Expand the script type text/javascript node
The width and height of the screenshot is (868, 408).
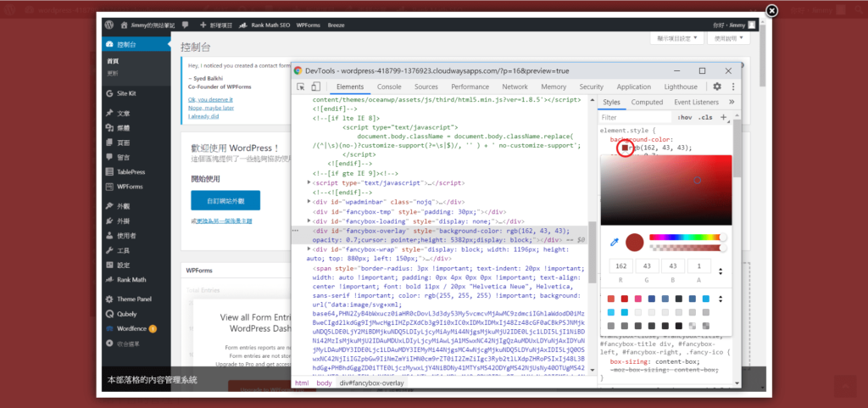309,182
